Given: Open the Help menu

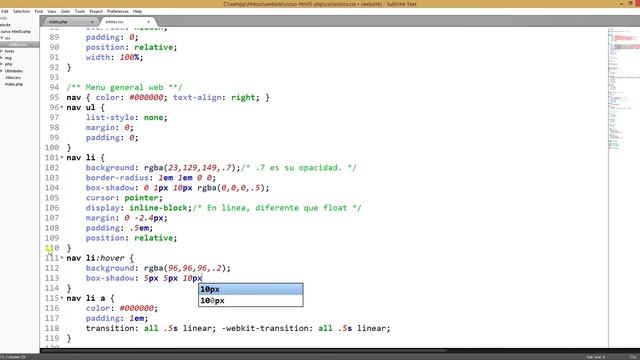Looking at the screenshot, I should [138, 11].
